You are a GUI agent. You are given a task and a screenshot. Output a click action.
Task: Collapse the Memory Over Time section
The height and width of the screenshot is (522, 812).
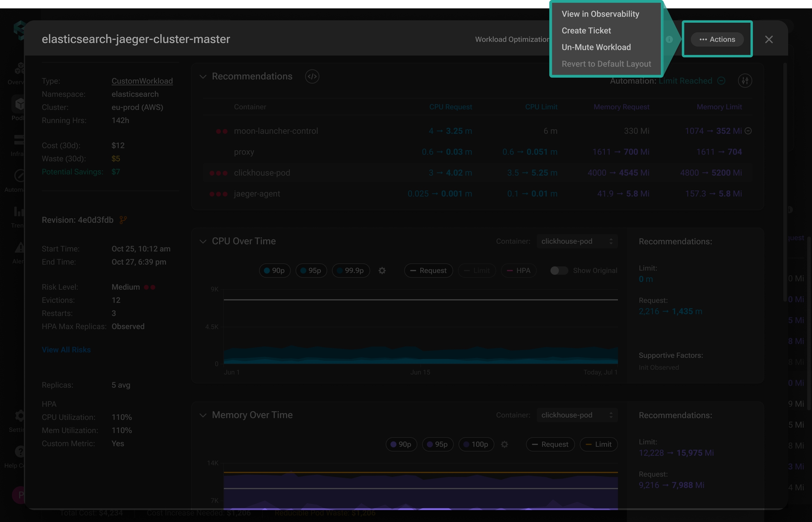tap(203, 415)
